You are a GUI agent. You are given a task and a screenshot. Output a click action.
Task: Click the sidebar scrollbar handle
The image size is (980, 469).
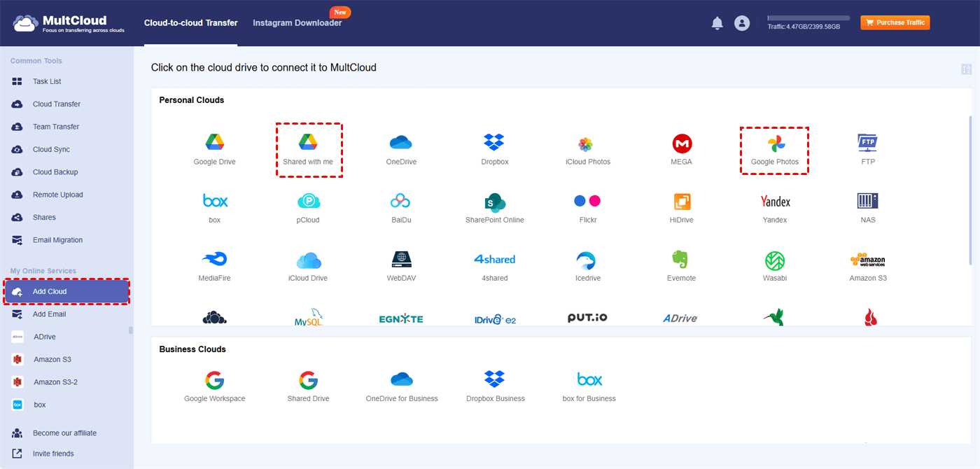131,330
